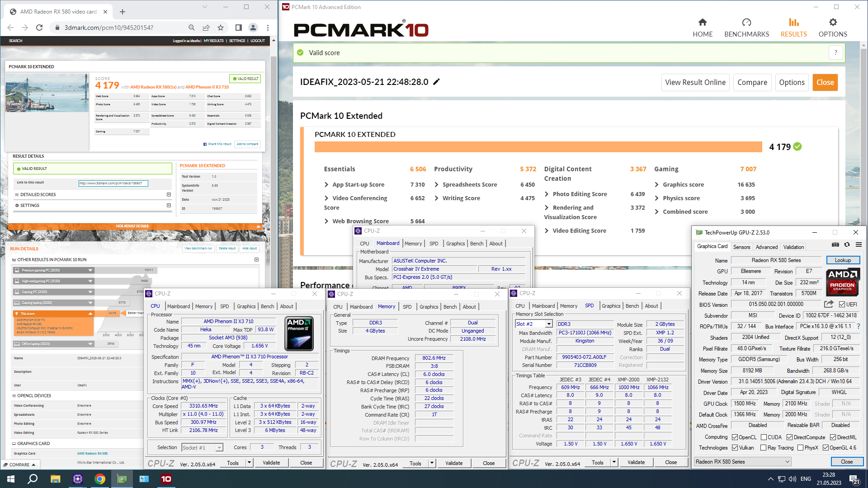Reload the Chrome page
The image size is (868, 488).
(39, 28)
